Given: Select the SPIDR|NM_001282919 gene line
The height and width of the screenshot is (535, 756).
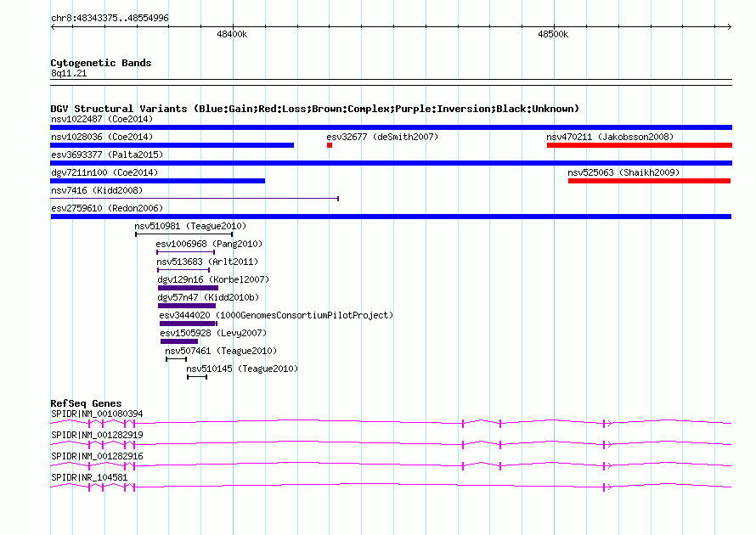Looking at the screenshot, I should click(391, 444).
